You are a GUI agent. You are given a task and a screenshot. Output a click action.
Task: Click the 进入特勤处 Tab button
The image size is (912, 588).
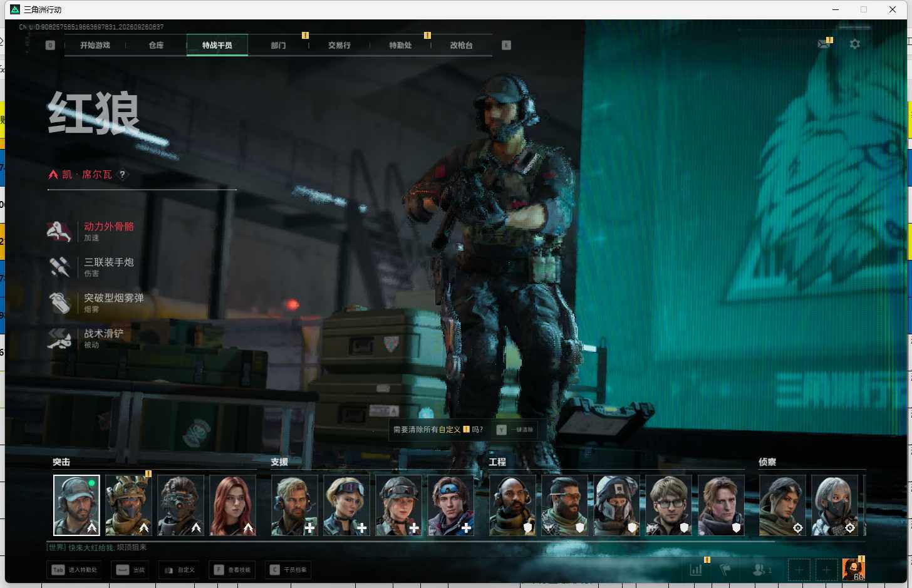[x=75, y=570]
